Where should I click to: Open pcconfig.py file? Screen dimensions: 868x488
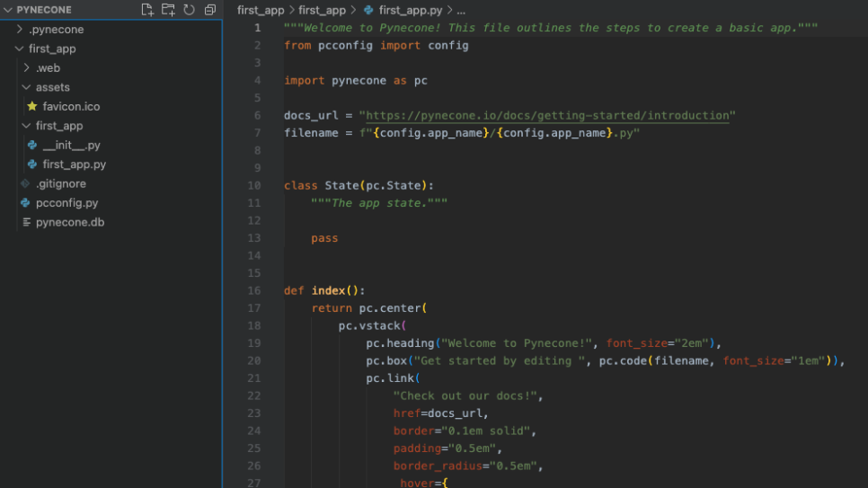click(67, 203)
